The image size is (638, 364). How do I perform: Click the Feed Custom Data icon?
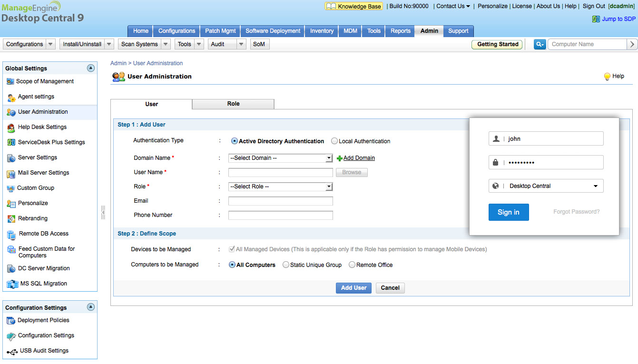click(x=11, y=250)
